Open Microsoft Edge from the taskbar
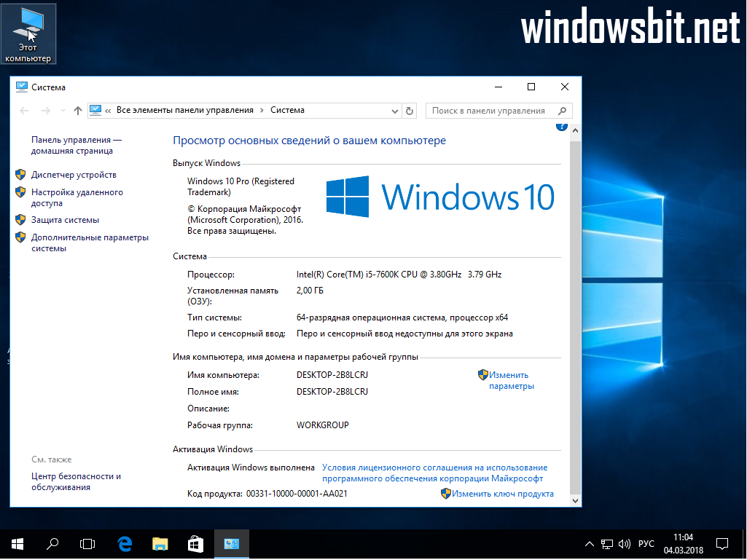747x560 pixels. point(125,543)
